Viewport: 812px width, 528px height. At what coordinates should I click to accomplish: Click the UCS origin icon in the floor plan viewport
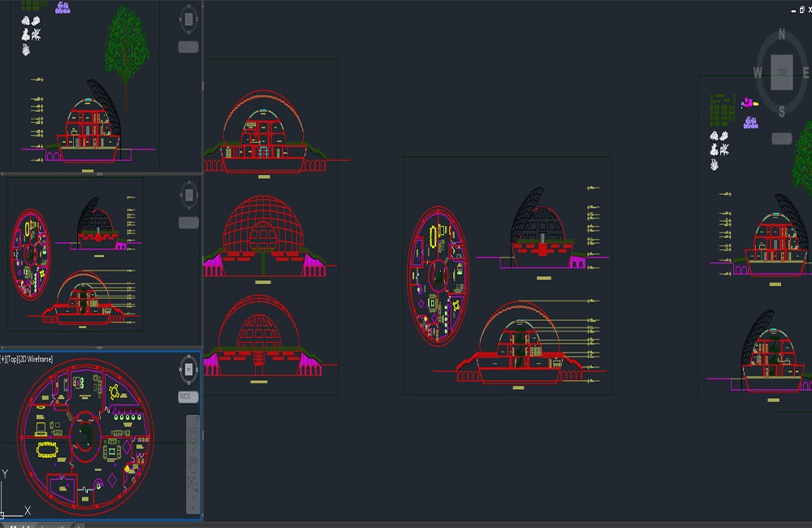(x=2, y=514)
